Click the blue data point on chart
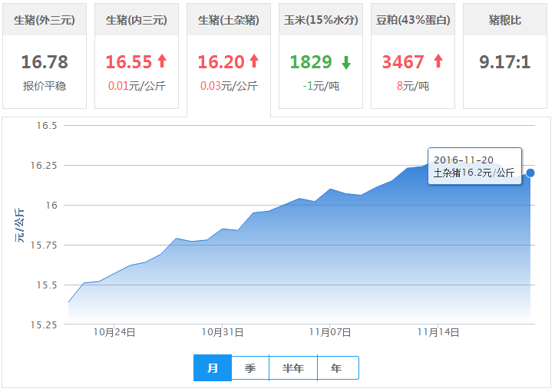The height and width of the screenshot is (392, 555). click(530, 173)
